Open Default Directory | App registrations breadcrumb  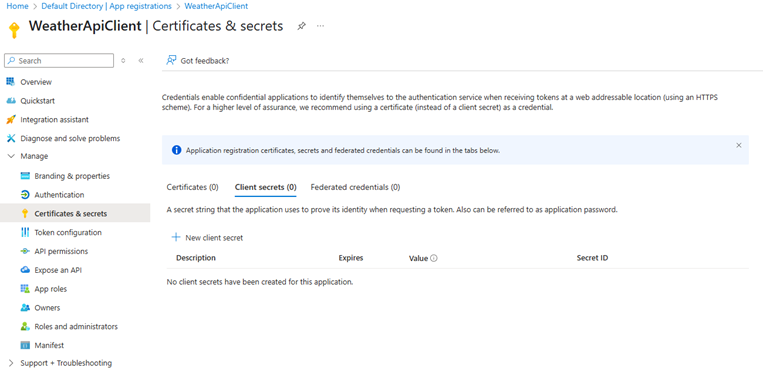click(x=107, y=6)
